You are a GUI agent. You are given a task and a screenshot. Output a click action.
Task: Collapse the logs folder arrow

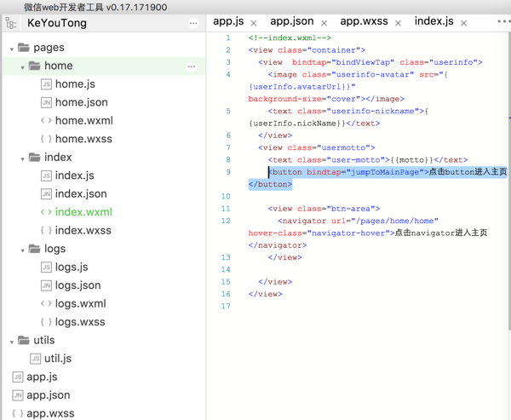22,250
